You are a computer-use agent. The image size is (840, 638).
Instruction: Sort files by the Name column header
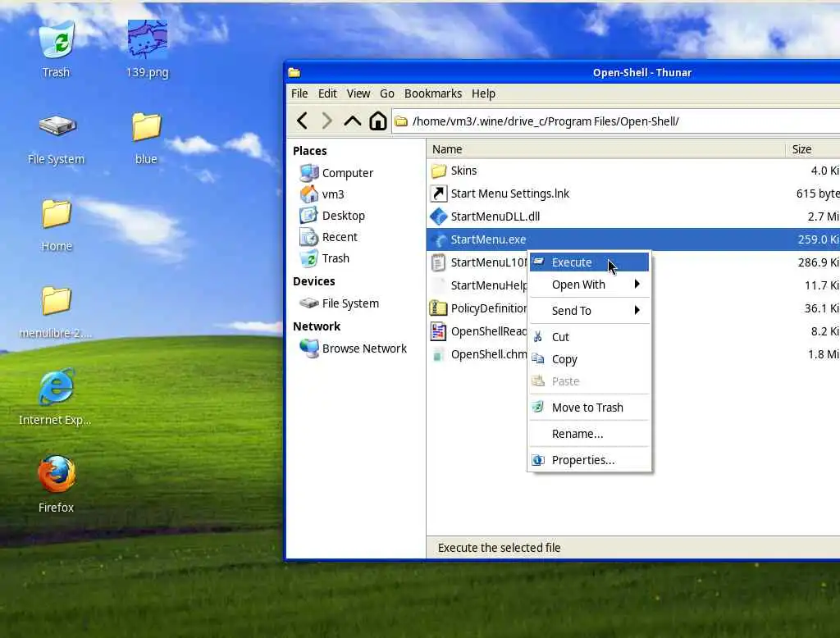point(606,149)
